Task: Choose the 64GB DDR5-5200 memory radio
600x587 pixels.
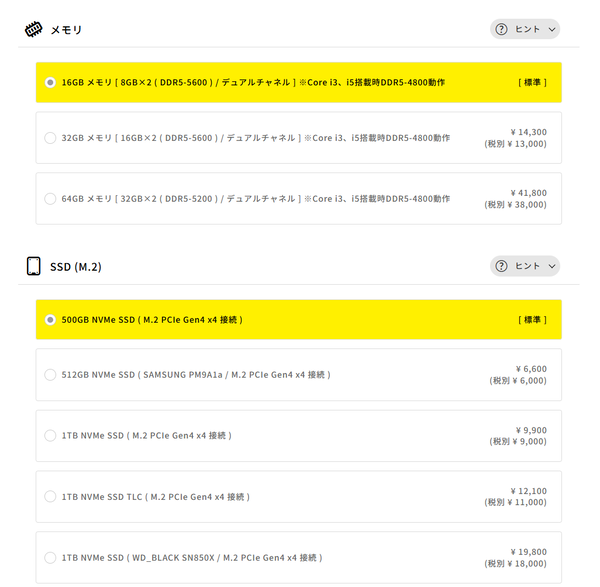Action: point(50,199)
